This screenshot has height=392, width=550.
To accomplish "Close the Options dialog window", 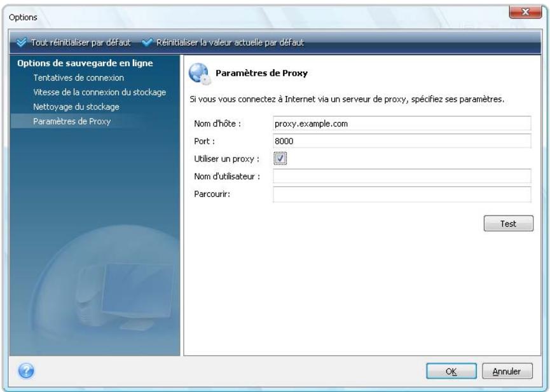I will (525, 12).
